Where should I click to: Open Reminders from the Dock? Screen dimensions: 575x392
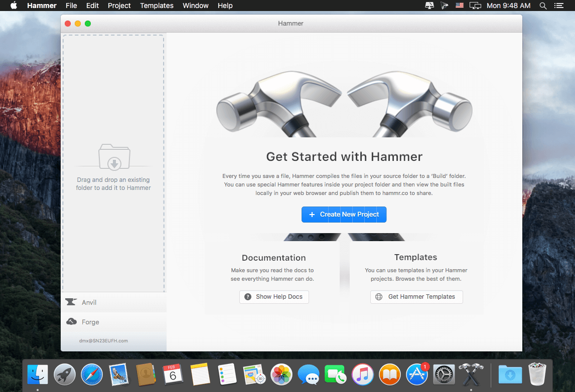click(x=227, y=374)
